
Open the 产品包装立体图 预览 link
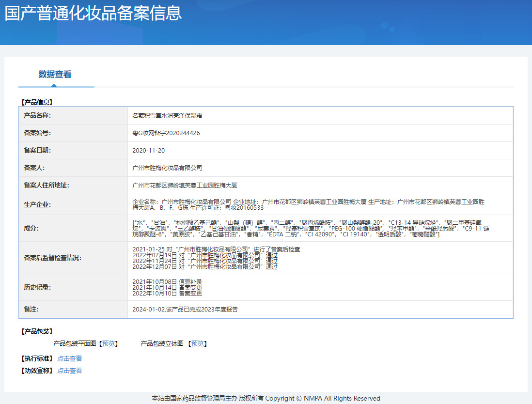tap(198, 343)
